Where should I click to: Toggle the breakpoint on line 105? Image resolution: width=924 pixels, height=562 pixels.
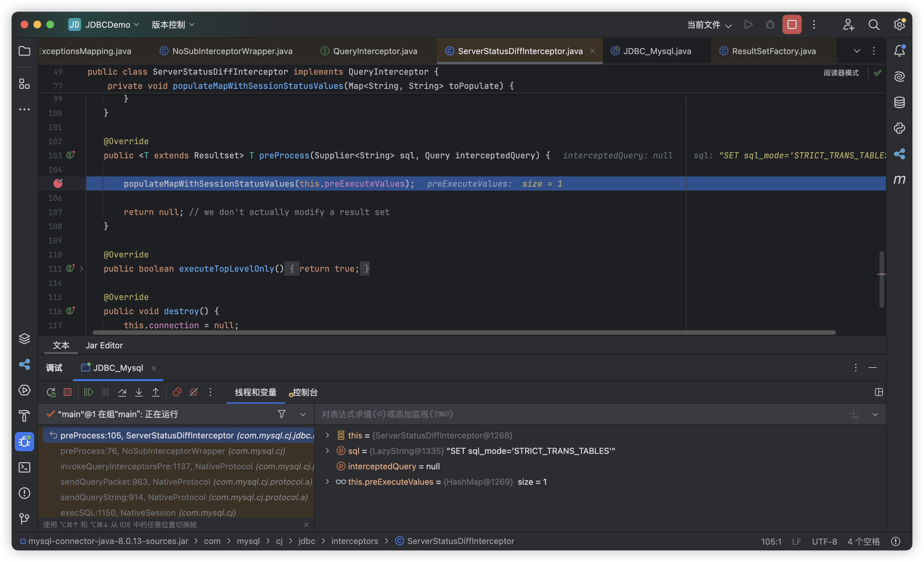point(58,183)
